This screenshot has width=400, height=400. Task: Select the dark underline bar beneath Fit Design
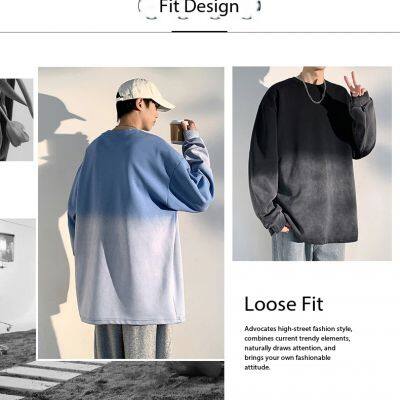(199, 32)
